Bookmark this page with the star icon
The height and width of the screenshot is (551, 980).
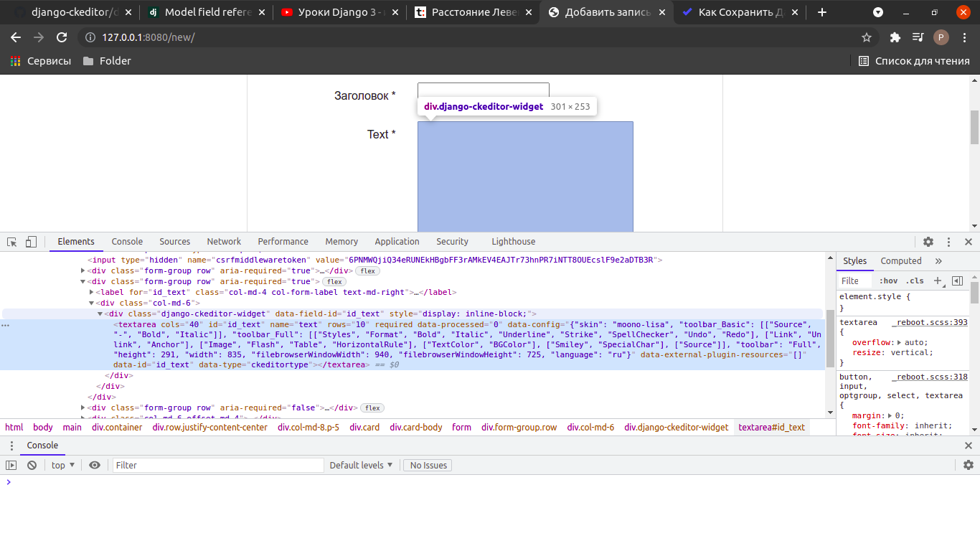pos(867,37)
